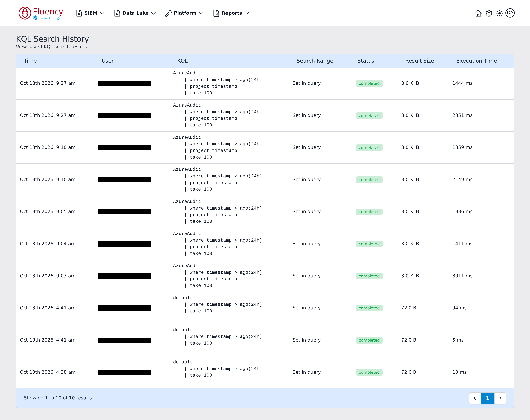Click the Execution Time column header

[x=476, y=61]
